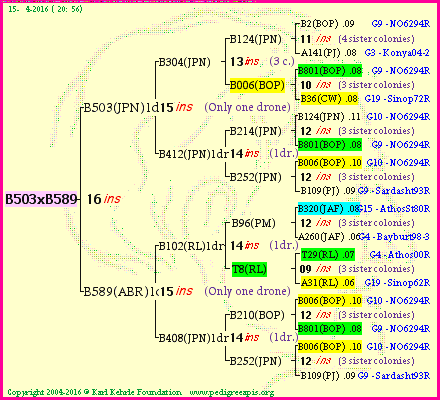Open the www.pedigreeapis.org website link
The image size is (440, 400).
[232, 392]
